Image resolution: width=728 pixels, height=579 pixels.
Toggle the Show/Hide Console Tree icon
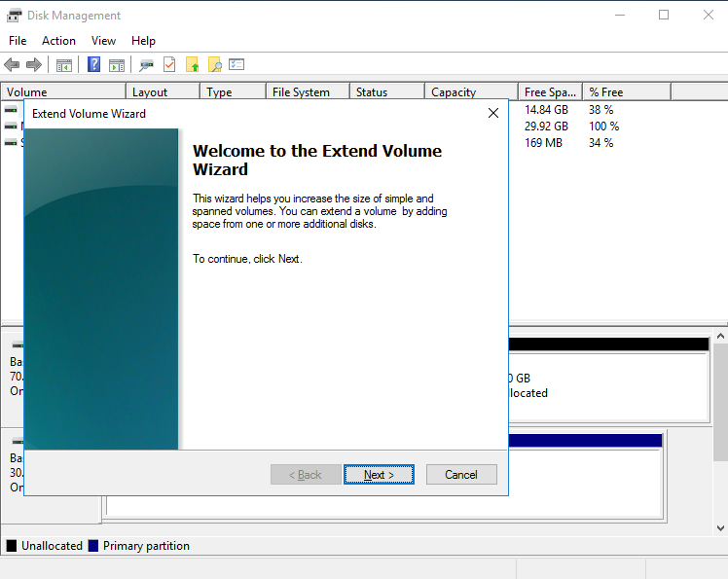click(x=64, y=65)
